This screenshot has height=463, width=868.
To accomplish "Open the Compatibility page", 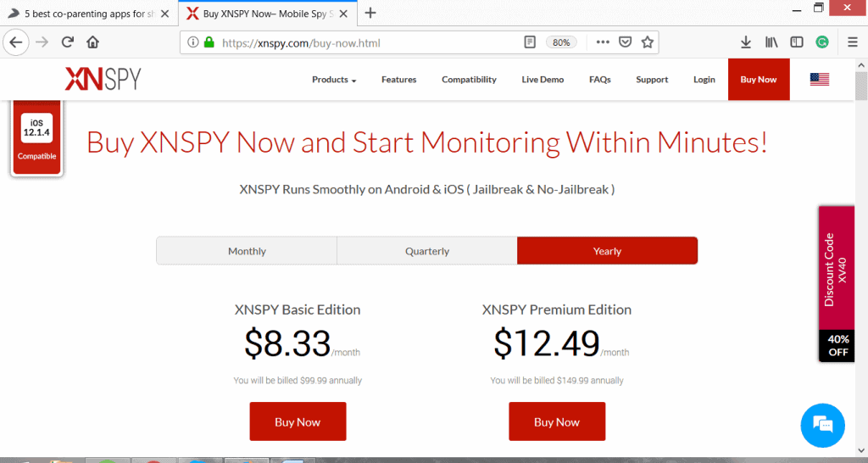I will pos(469,80).
